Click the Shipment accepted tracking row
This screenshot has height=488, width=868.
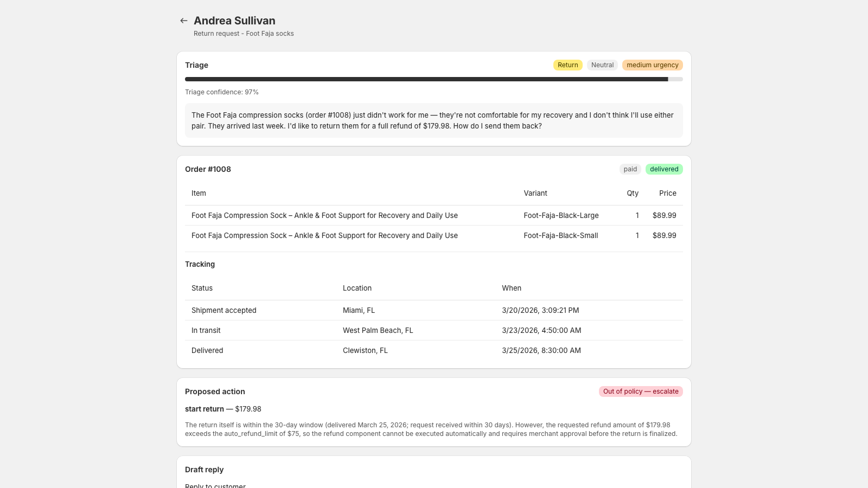pos(434,310)
